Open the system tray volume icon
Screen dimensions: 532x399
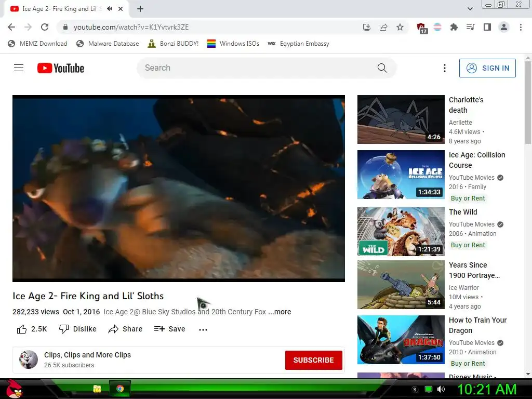[441, 389]
